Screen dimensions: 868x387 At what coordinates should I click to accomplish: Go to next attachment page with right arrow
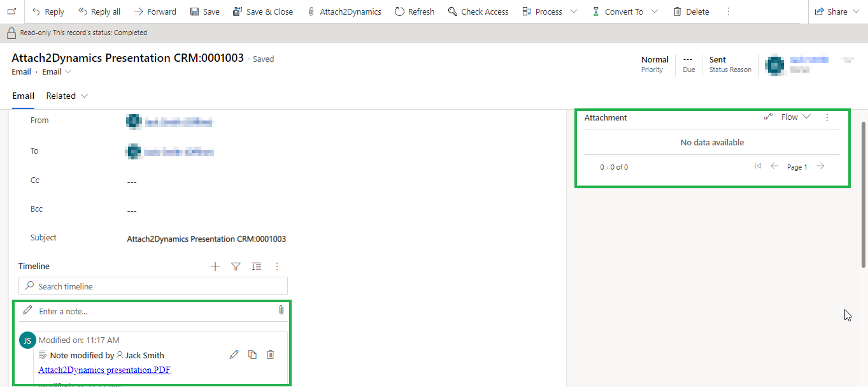click(x=820, y=166)
